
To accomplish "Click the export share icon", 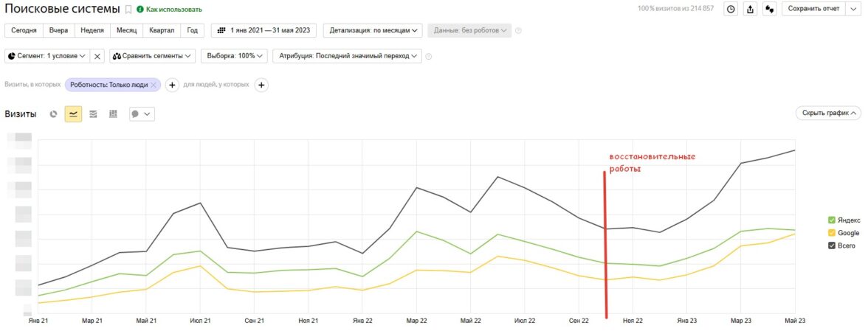I will [x=751, y=9].
